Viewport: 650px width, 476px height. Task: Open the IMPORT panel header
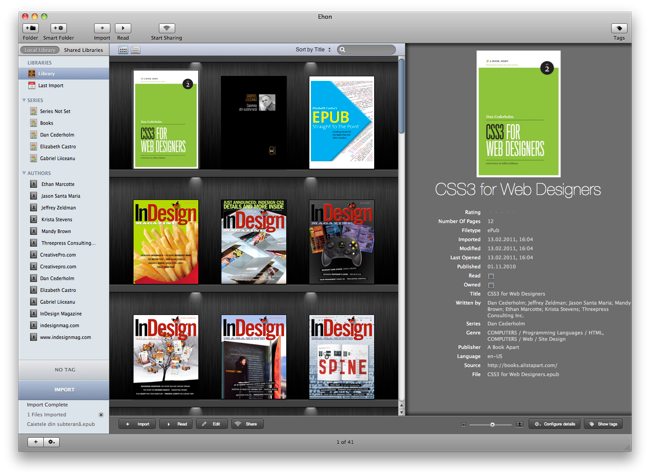click(x=64, y=390)
